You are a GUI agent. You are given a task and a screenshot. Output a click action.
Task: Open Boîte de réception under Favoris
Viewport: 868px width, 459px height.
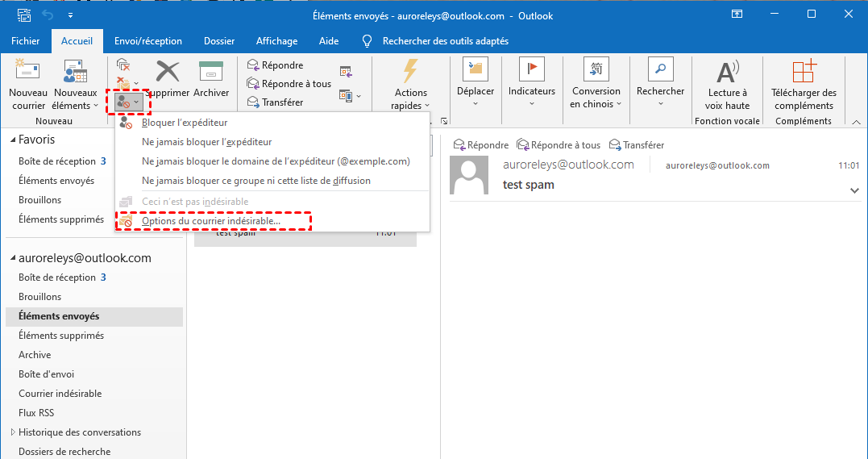57,161
